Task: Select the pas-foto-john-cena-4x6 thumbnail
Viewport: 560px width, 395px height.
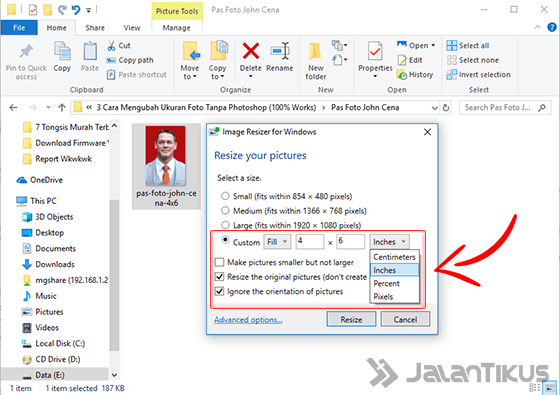Action: click(x=166, y=166)
